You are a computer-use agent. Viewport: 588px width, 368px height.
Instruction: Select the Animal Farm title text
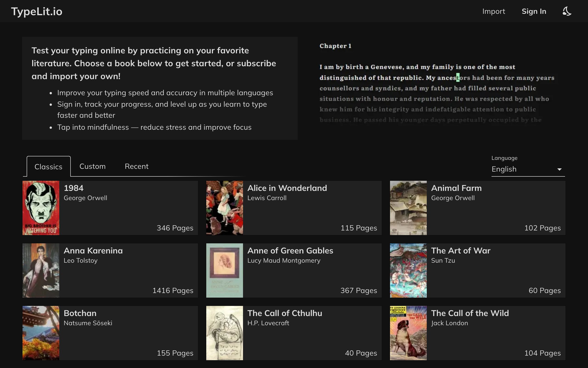[456, 188]
